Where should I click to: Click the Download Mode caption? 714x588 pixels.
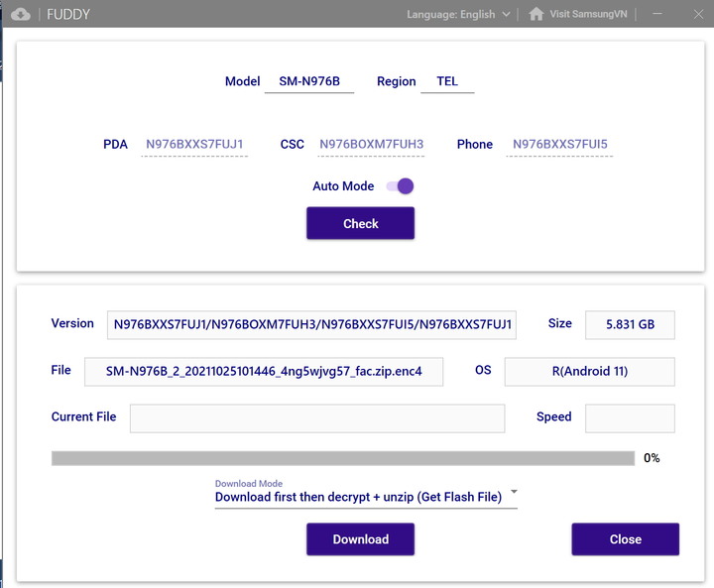click(249, 483)
